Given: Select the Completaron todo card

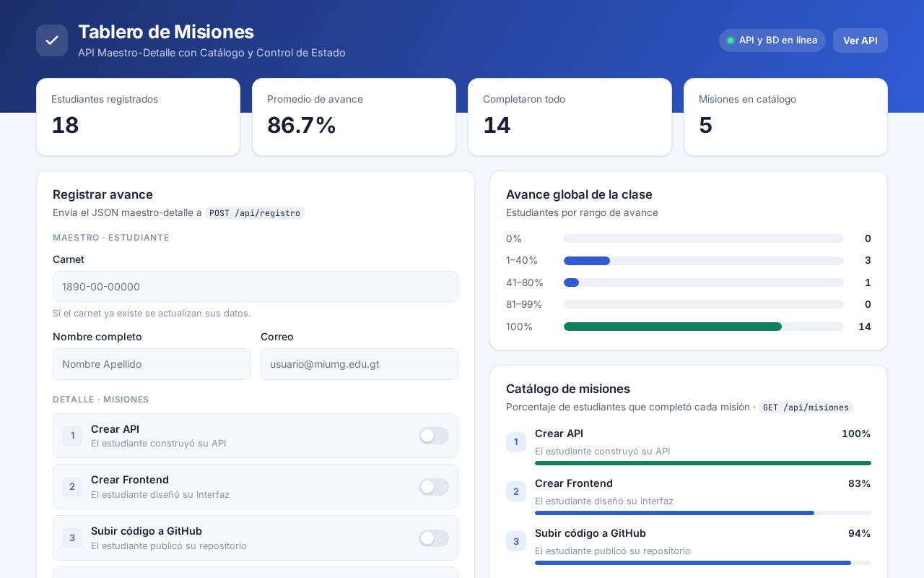Looking at the screenshot, I should coord(570,117).
